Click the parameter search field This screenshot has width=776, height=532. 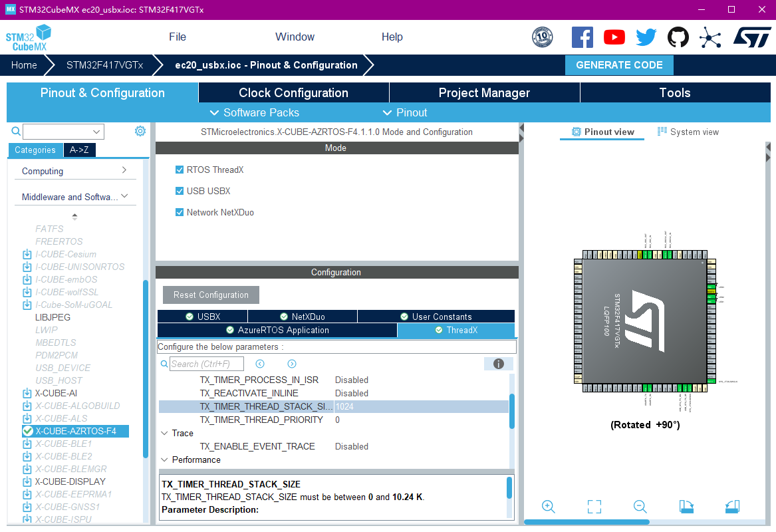click(206, 364)
